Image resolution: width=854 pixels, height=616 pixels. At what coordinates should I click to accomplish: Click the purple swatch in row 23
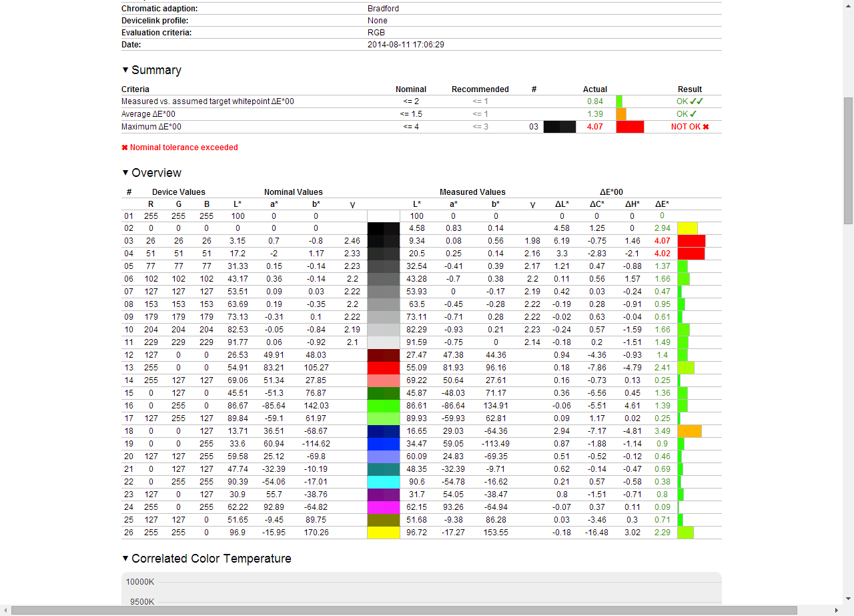pos(384,495)
